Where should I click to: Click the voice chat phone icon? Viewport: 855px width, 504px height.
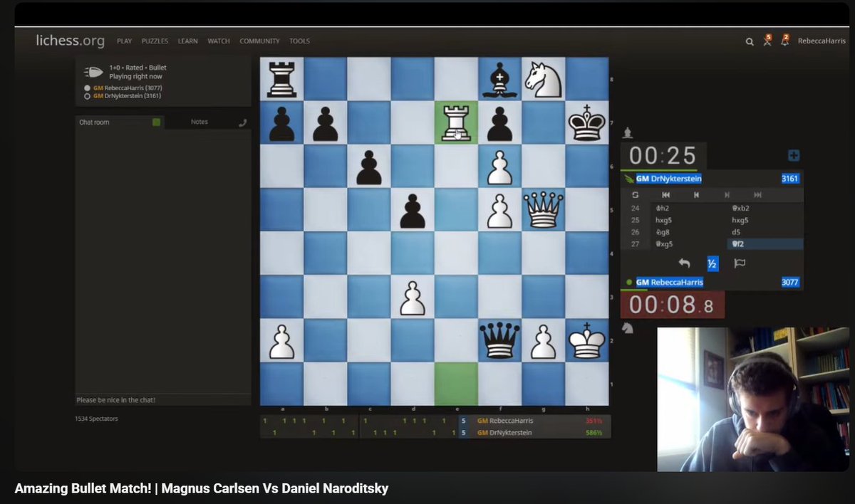pyautogui.click(x=243, y=122)
